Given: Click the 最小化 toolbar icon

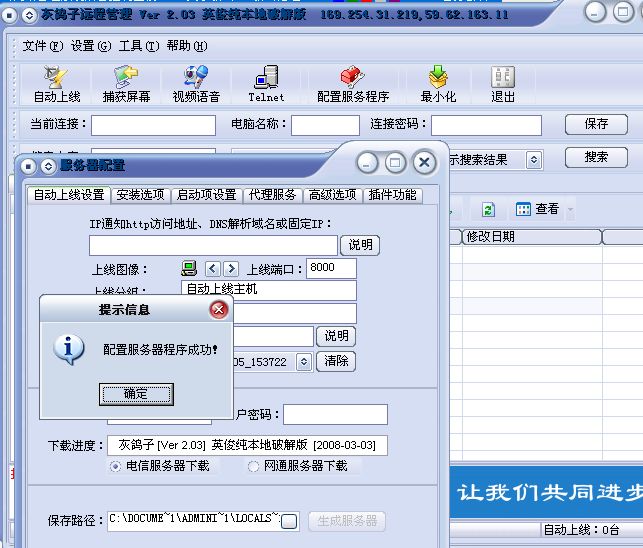Looking at the screenshot, I should (x=438, y=84).
